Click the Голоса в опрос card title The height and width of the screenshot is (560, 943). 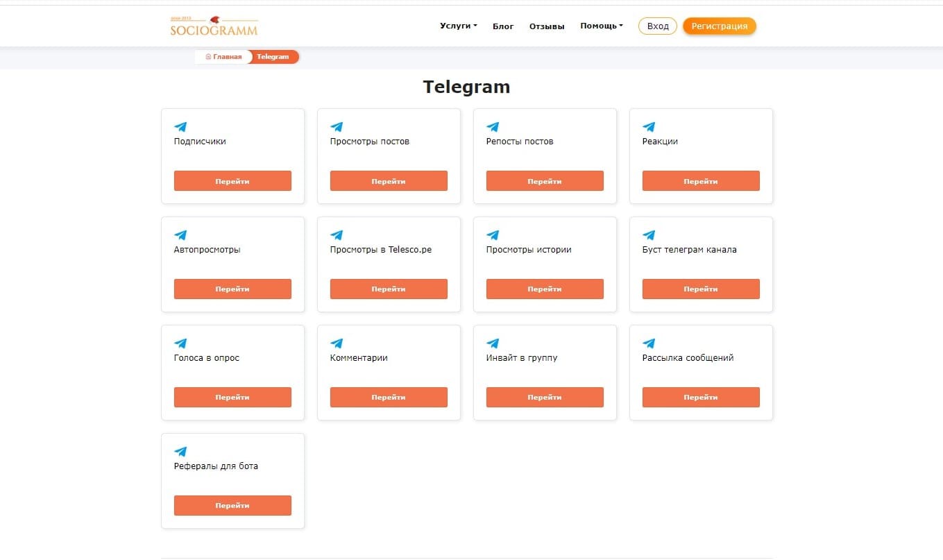point(207,358)
